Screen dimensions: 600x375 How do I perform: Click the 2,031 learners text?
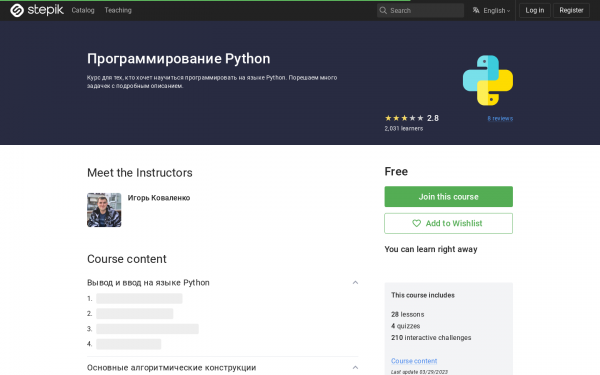[404, 129]
